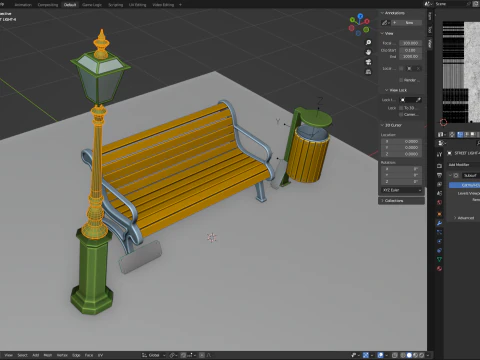Open the Object Constraints tab icon
Viewport: 480px width, 360px height.
point(439,250)
